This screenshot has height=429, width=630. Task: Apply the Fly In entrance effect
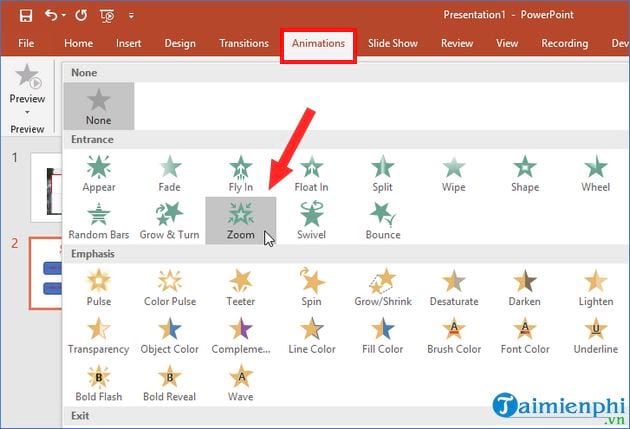pyautogui.click(x=241, y=173)
